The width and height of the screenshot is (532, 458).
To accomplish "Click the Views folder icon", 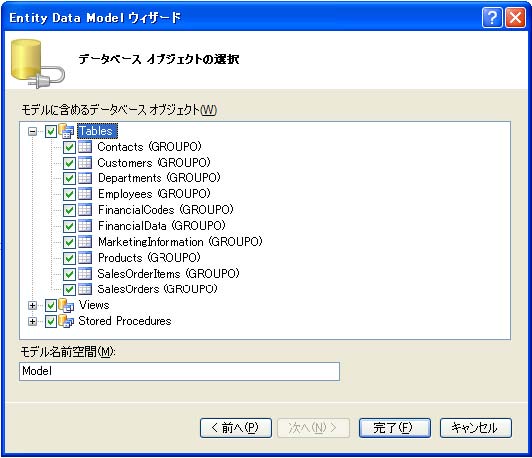I will tap(66, 305).
